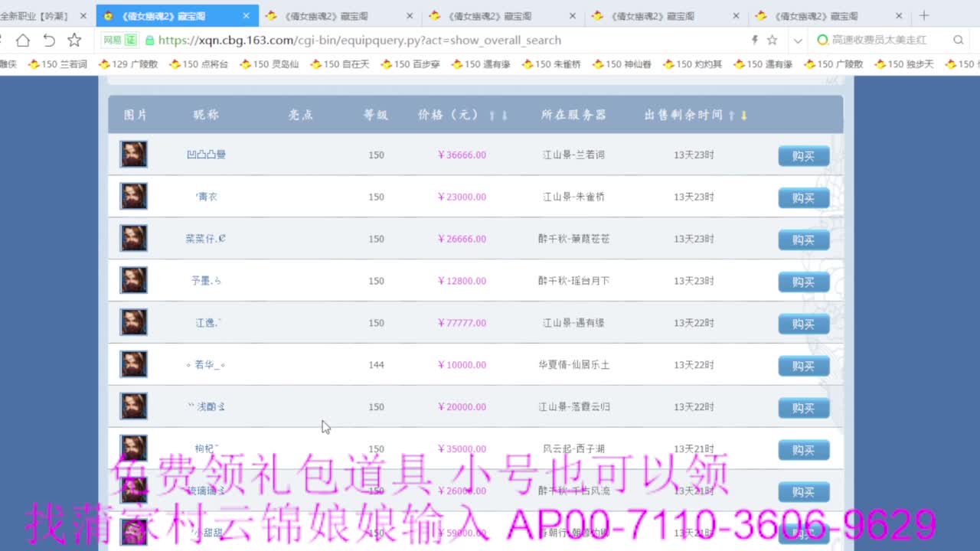980x551 pixels.
Task: Click the 所在服务器 column header
Action: 573,115
